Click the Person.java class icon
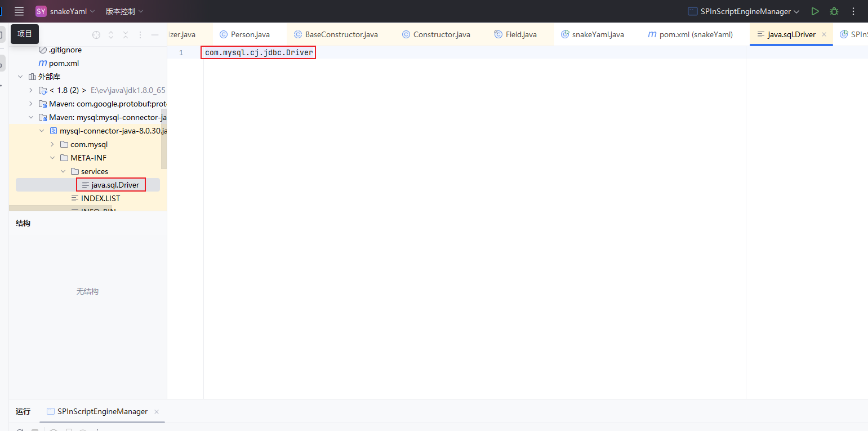Viewport: 868px width, 431px height. point(224,34)
